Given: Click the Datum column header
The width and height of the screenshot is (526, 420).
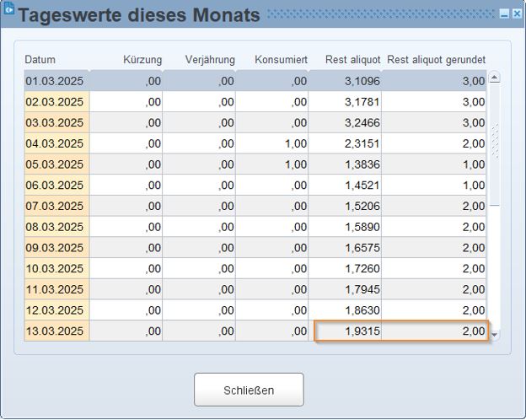Looking at the screenshot, I should point(40,60).
